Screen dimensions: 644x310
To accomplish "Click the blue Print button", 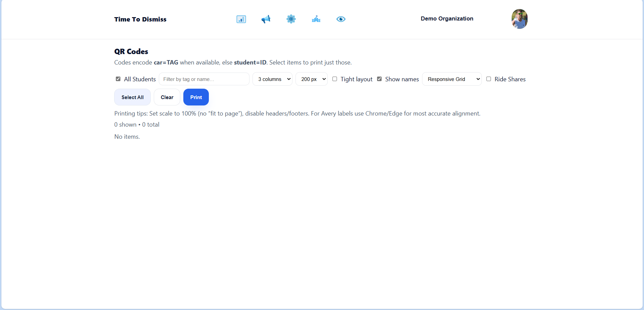I will click(x=196, y=97).
